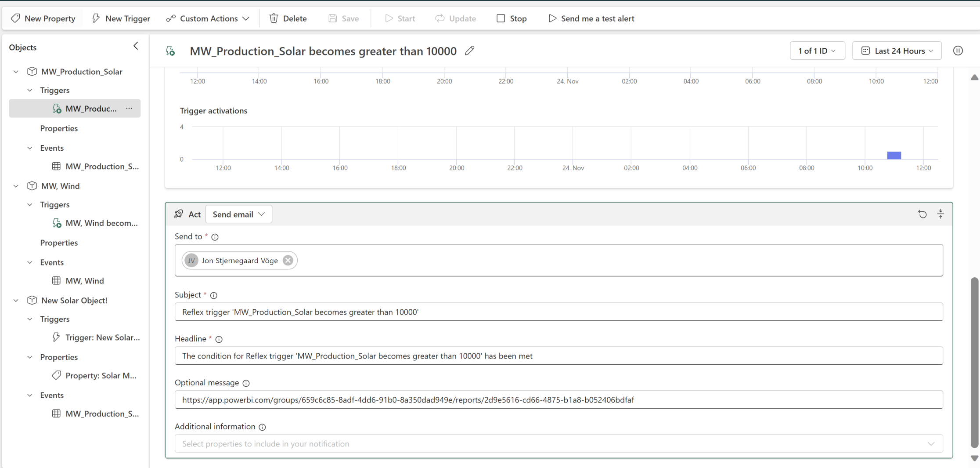Click the reset icon in Act card
Image resolution: width=980 pixels, height=468 pixels.
tap(922, 214)
